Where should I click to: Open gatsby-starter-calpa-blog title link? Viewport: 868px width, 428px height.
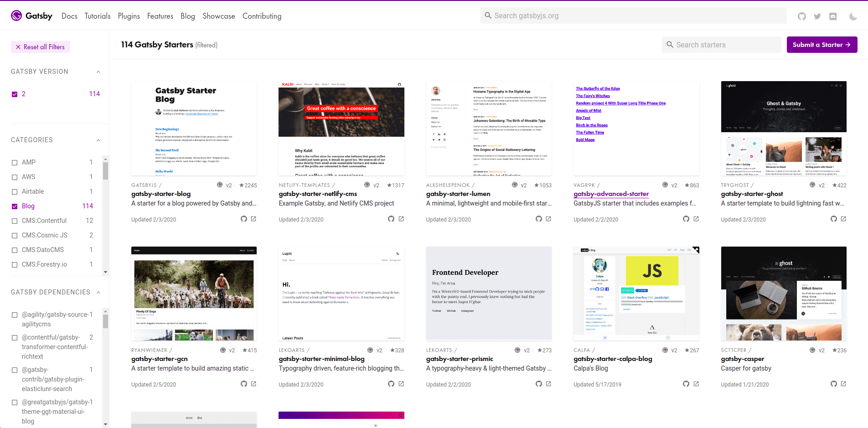point(613,359)
